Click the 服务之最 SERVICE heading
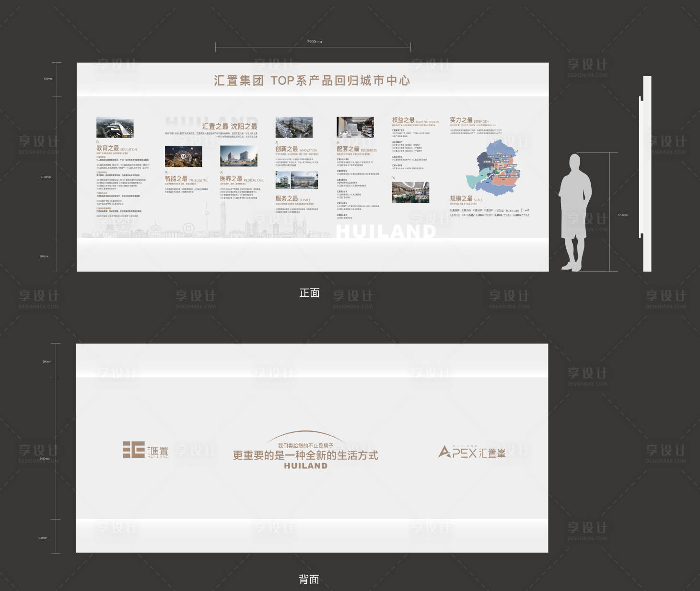This screenshot has width=700, height=591. click(293, 198)
